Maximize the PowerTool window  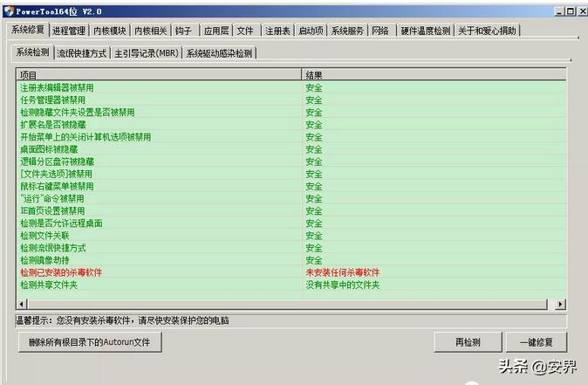coord(571,11)
